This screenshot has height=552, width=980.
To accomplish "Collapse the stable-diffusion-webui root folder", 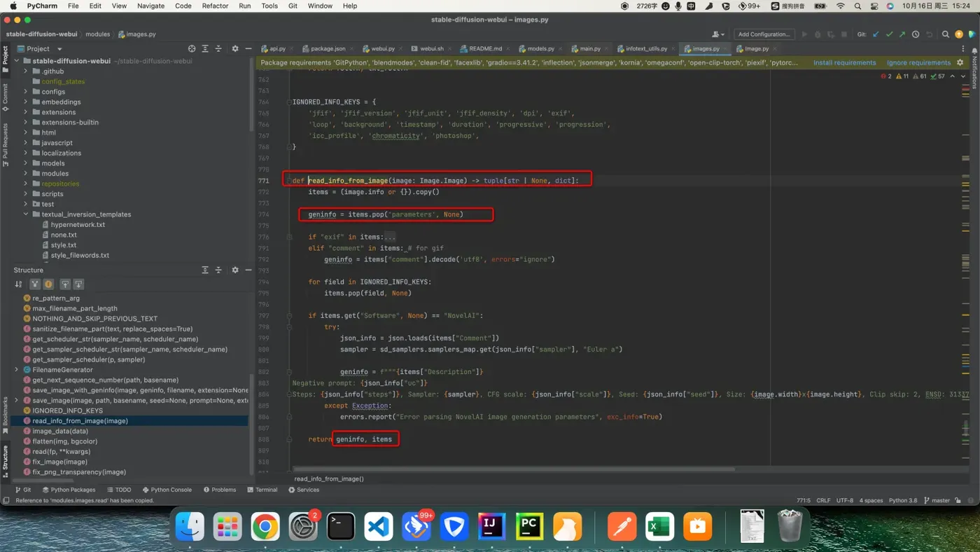I will [16, 61].
